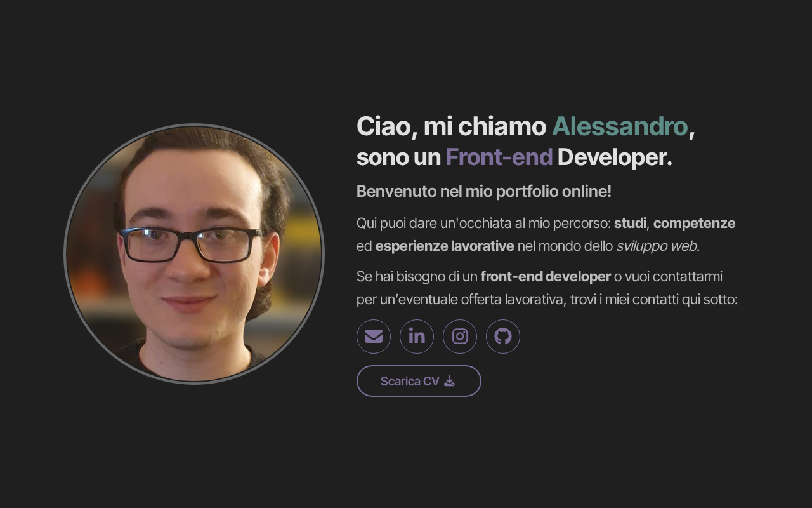812x508 pixels.
Task: Click the download arrow icon beside Scarica CV
Action: [x=449, y=381]
